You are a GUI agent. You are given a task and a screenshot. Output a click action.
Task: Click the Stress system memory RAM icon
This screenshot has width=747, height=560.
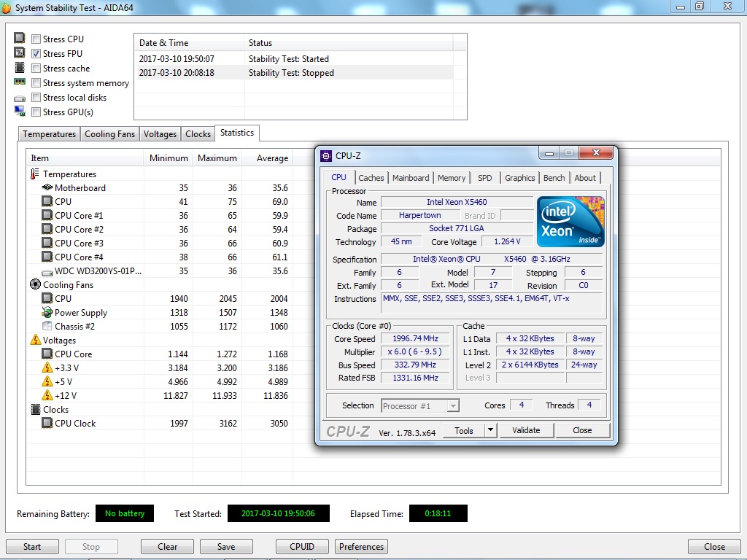click(20, 82)
